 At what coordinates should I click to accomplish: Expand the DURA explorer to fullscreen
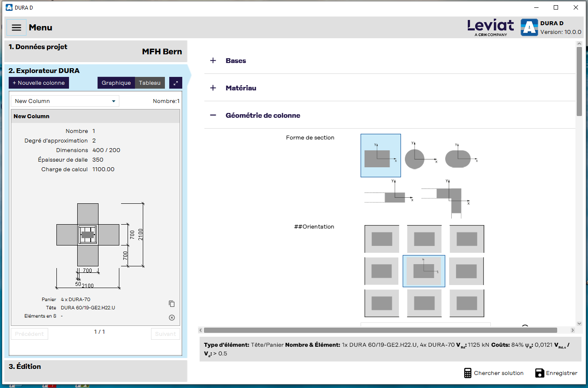[176, 83]
